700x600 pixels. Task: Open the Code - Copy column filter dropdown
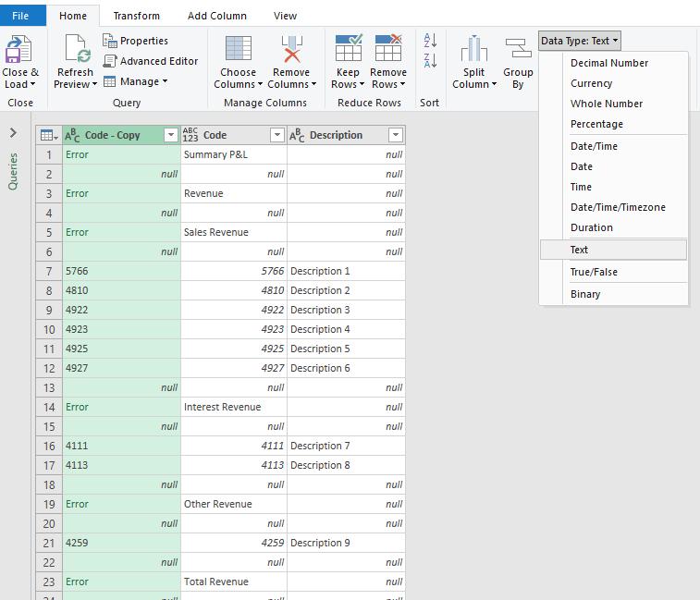(x=171, y=135)
